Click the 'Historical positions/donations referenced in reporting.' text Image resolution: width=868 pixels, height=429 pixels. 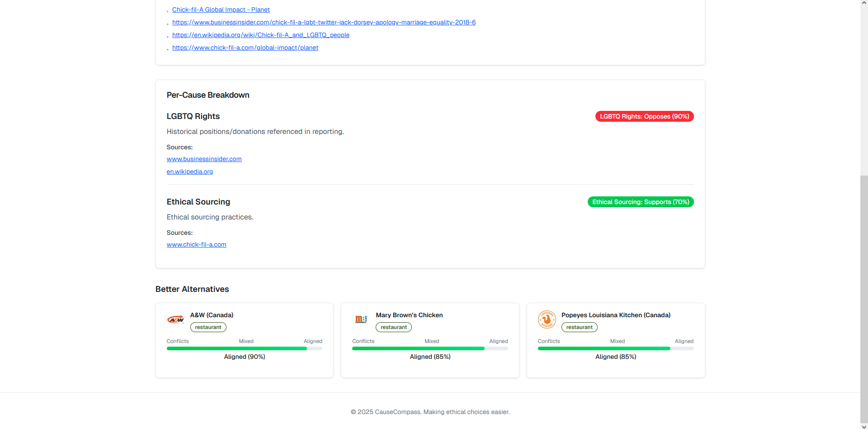[x=255, y=132]
